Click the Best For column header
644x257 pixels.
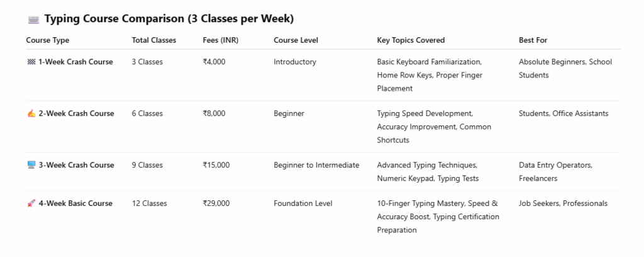click(533, 40)
